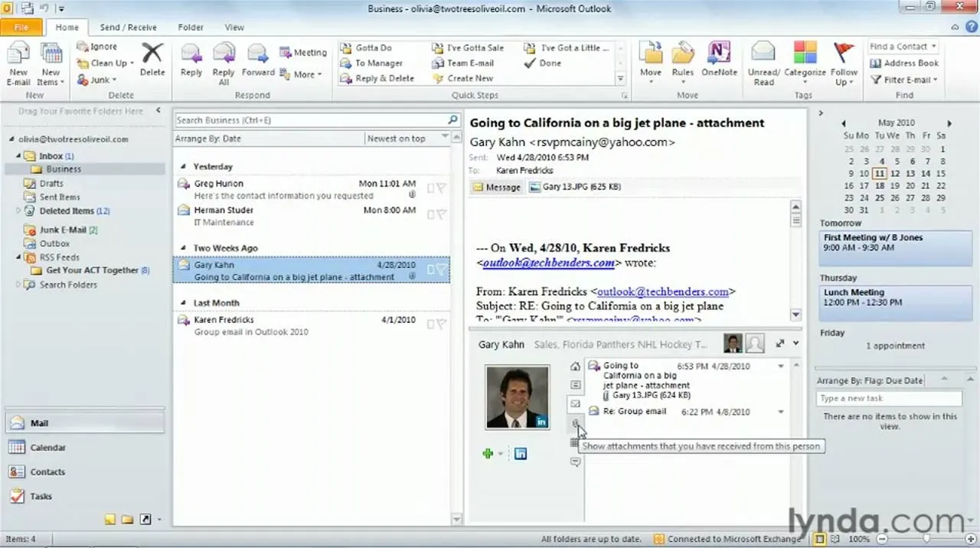
Task: Click the LinkedIn network icon
Action: (521, 454)
